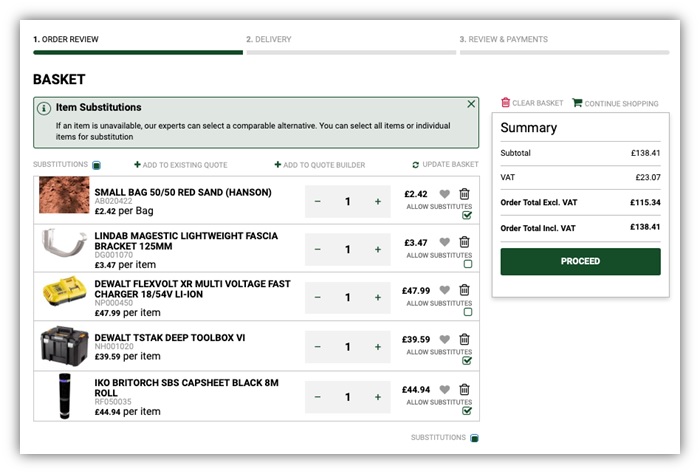This screenshot has height=474, width=700.
Task: Delete the DeWalt Flexvolt charger item
Action: (464, 290)
